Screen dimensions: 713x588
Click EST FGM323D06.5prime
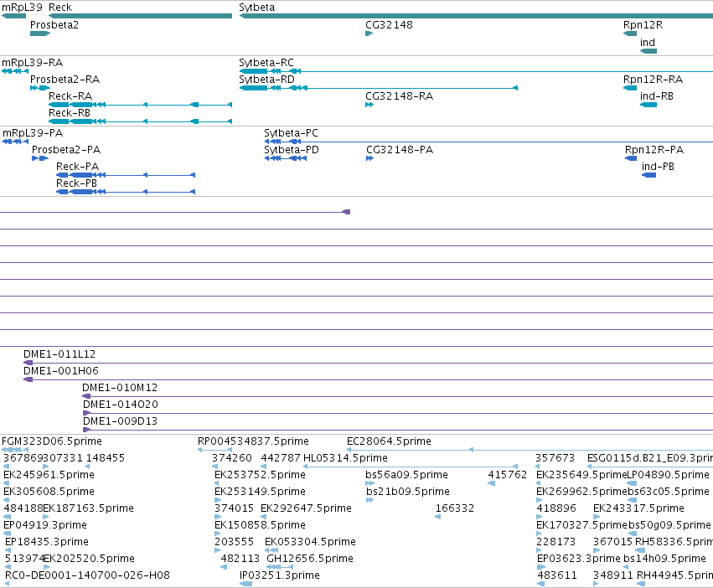pyautogui.click(x=52, y=441)
